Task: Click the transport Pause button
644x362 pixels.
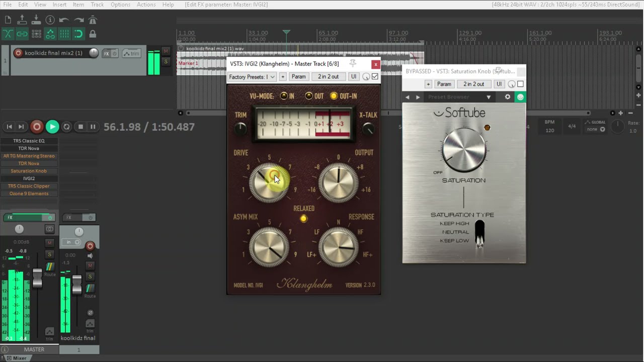Action: [x=93, y=127]
